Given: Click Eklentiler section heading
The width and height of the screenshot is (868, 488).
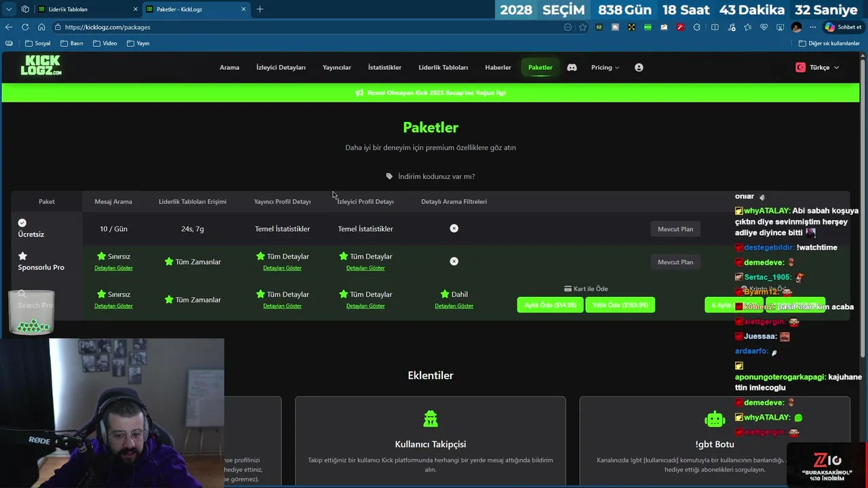Looking at the screenshot, I should click(x=431, y=375).
